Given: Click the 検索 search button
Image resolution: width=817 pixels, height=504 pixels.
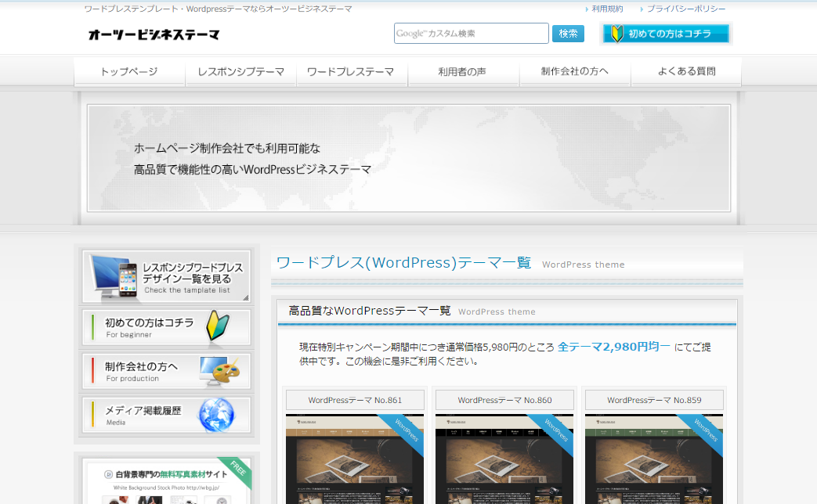Looking at the screenshot, I should [x=568, y=34].
